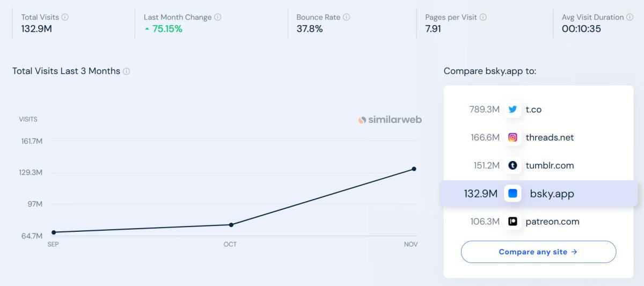Viewport: 644px width, 286px height.
Task: Click the Compare any site button
Action: pyautogui.click(x=538, y=252)
